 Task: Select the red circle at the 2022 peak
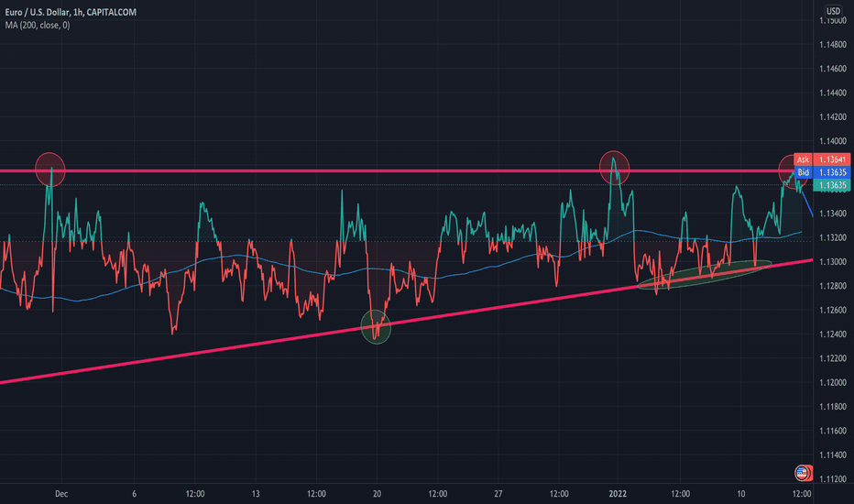(614, 168)
